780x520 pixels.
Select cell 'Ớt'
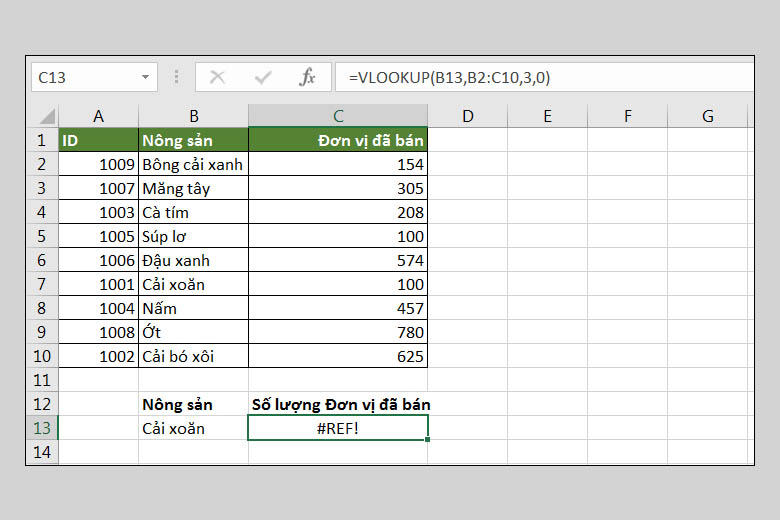click(194, 332)
